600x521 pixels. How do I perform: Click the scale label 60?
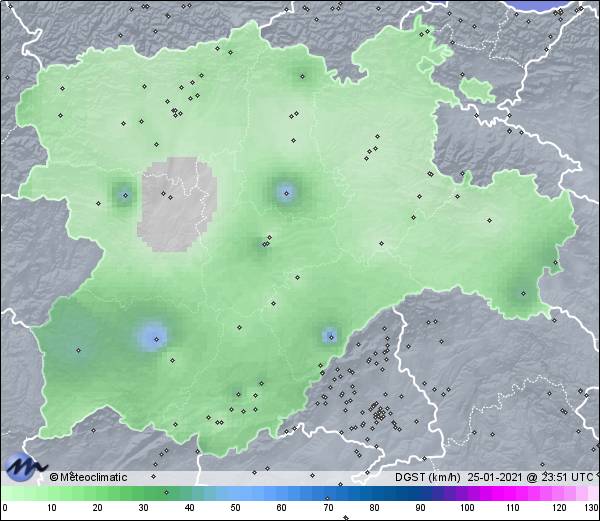[281, 508]
